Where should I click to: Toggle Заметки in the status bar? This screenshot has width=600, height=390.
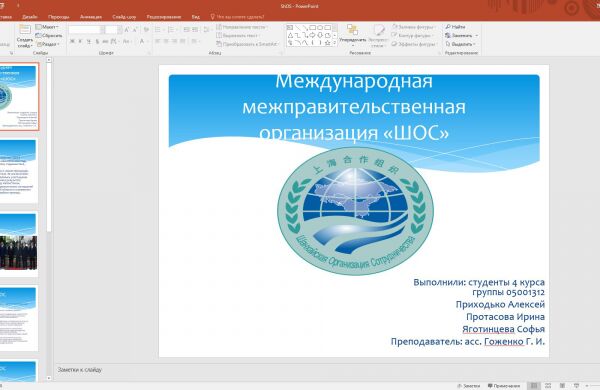[468, 386]
